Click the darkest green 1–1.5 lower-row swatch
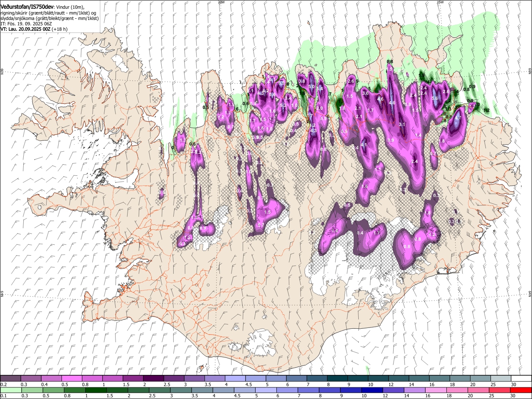Viewport: 532px width, 399px height. [x=96, y=390]
